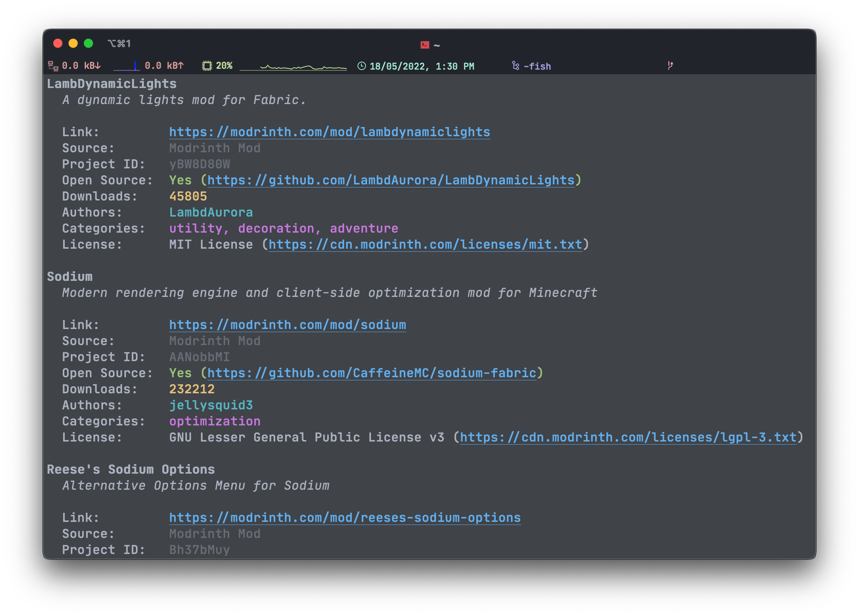
Task: Click the CPU usage sparkline graph
Action: coord(293,67)
